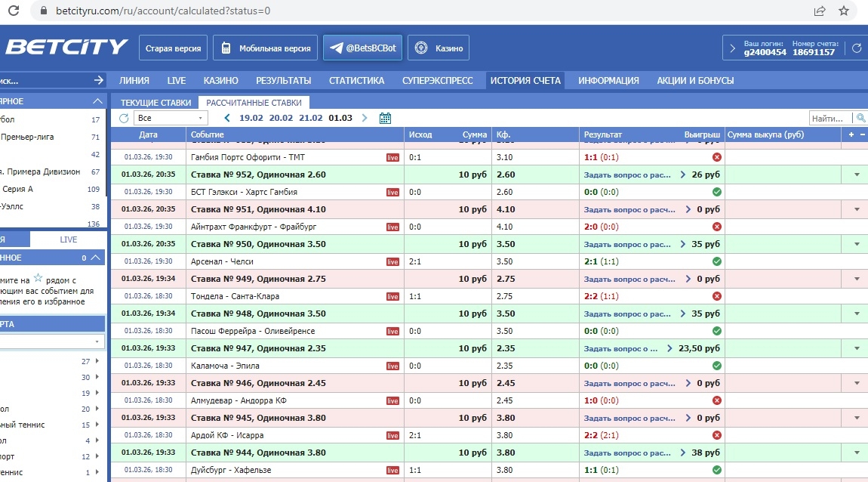Refresh the bet list with the circular arrow
Image resolution: width=868 pixels, height=482 pixels.
click(x=124, y=118)
